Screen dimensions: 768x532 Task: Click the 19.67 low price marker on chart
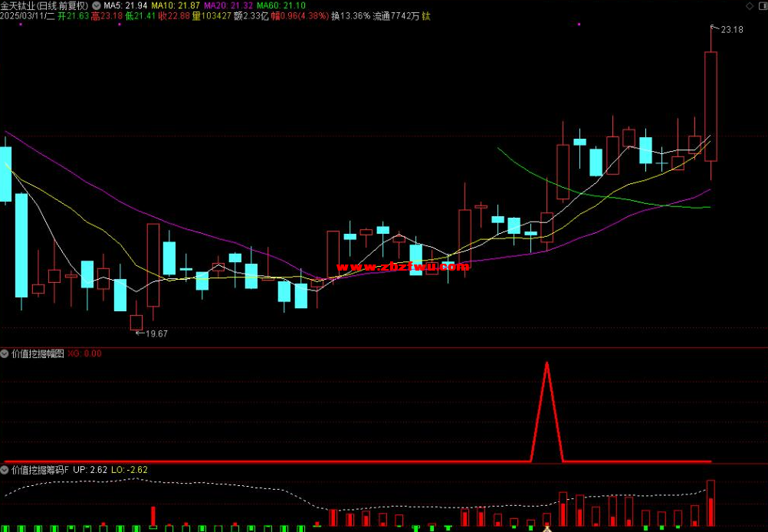[156, 333]
